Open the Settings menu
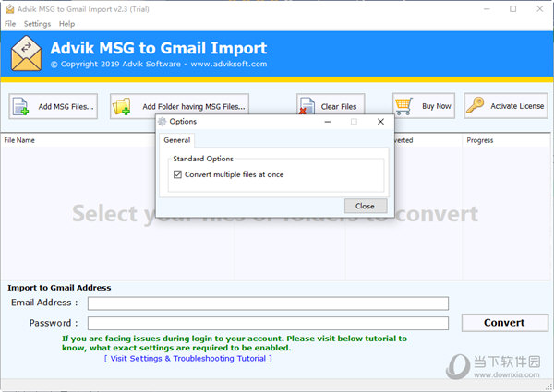 point(38,24)
